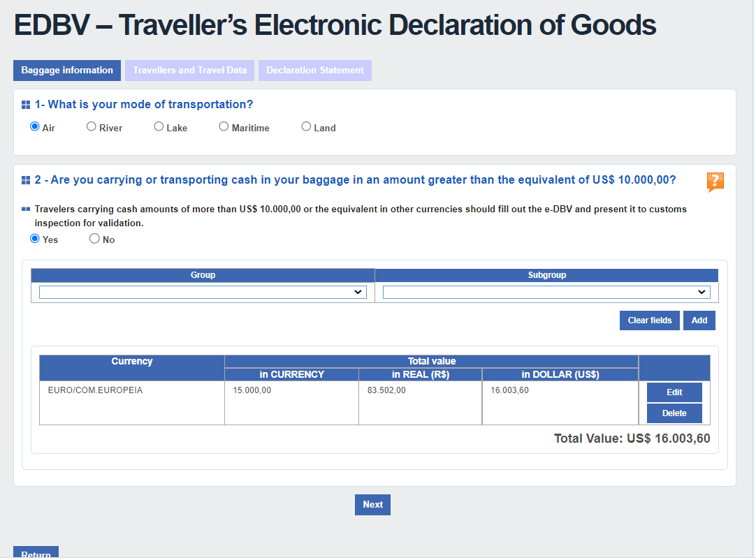Image resolution: width=756 pixels, height=560 pixels.
Task: Select No for carrying cash
Action: click(95, 239)
